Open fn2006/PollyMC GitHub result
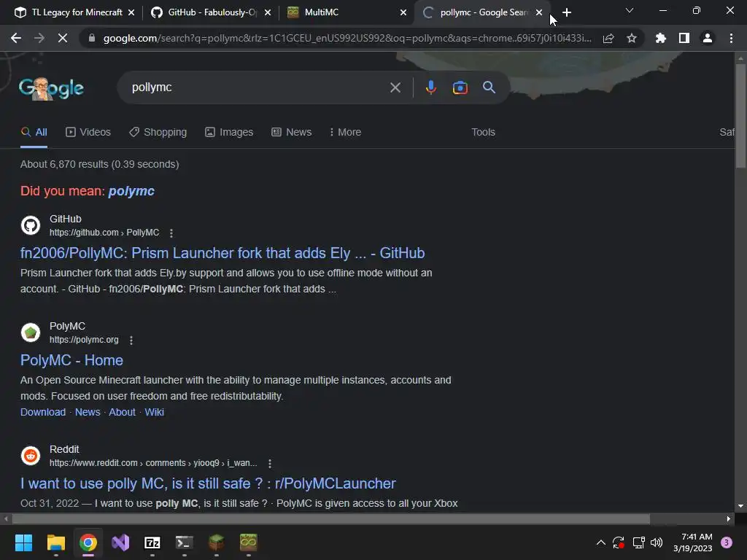Screen dimensions: 747x560 click(222, 253)
